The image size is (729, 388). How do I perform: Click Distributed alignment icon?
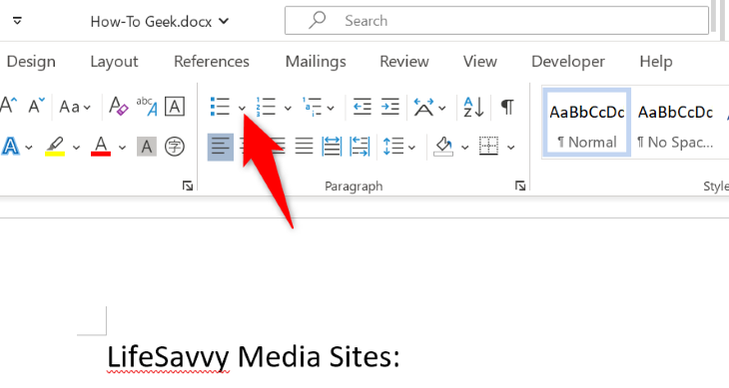coord(331,147)
